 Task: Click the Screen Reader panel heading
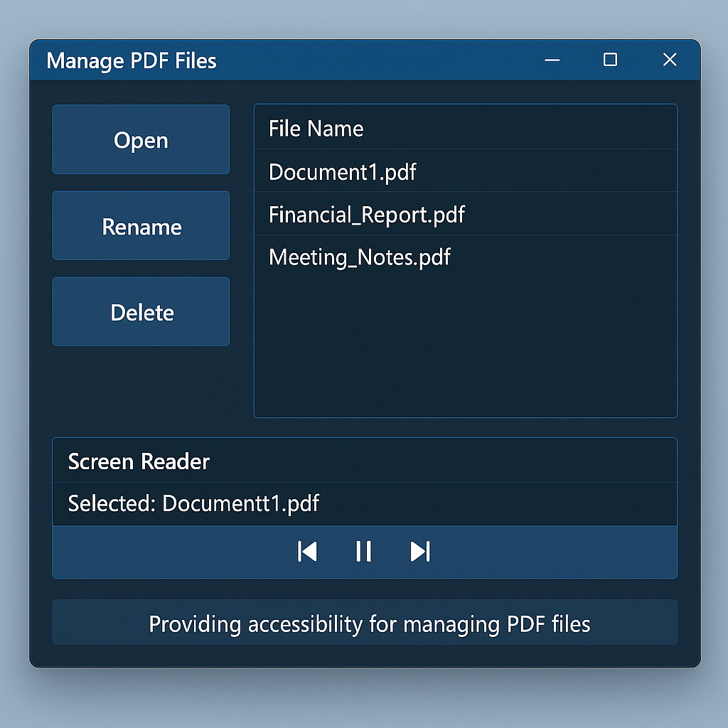click(x=139, y=461)
